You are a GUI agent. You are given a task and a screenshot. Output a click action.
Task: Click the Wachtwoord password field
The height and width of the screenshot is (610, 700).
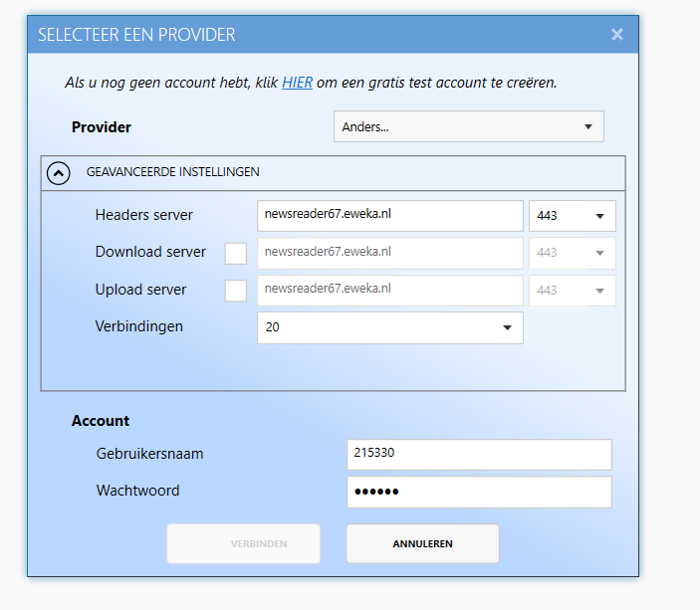coord(479,492)
